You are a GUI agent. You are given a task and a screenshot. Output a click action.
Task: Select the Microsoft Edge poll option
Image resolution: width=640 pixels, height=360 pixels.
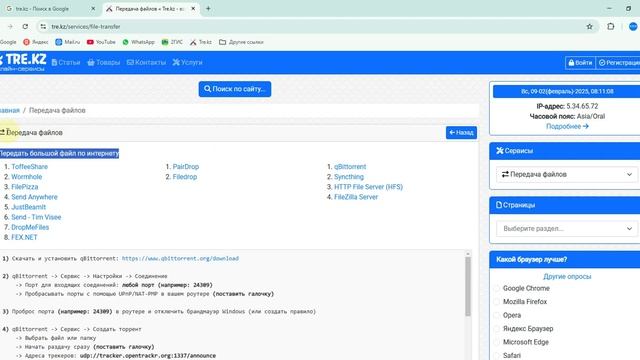[x=497, y=342]
